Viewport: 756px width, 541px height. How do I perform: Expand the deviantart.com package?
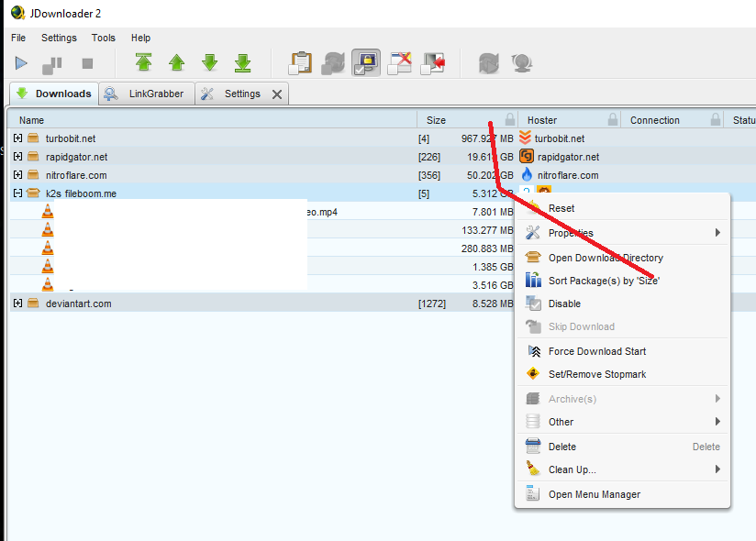coord(17,303)
